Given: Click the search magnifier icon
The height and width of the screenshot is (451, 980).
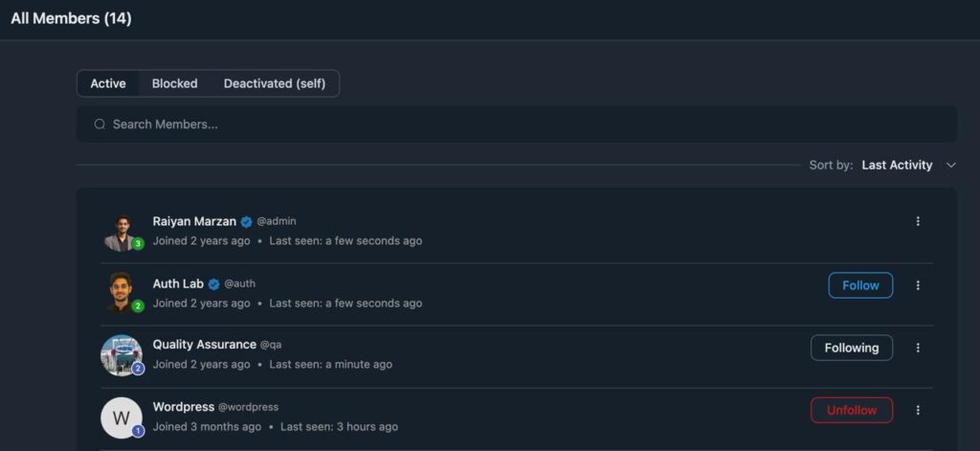Looking at the screenshot, I should pos(100,124).
